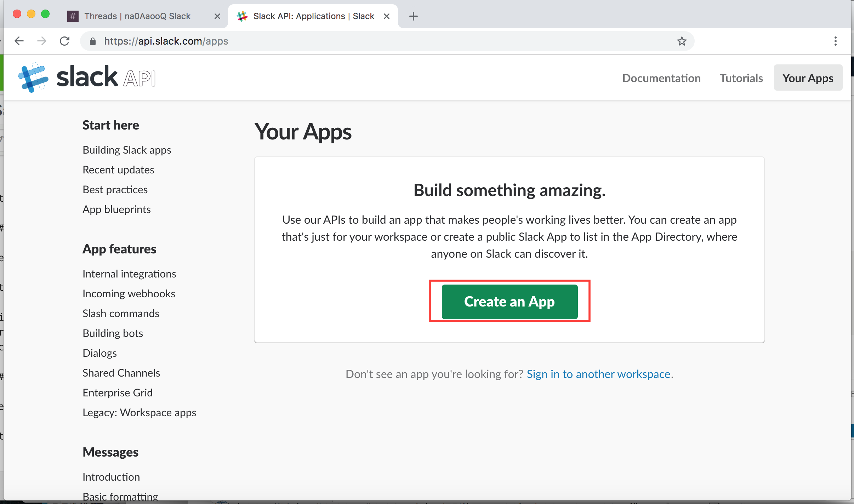Open the Building Slack apps link
The image size is (854, 504).
tap(127, 150)
